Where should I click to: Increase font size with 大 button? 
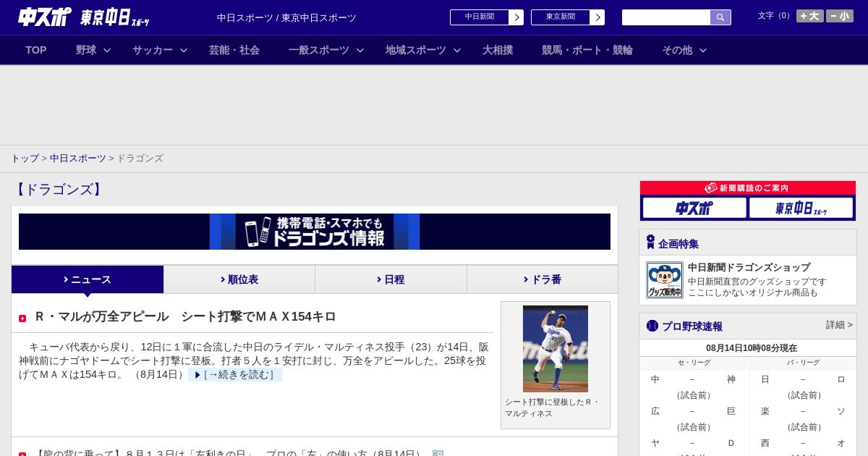[x=810, y=16]
